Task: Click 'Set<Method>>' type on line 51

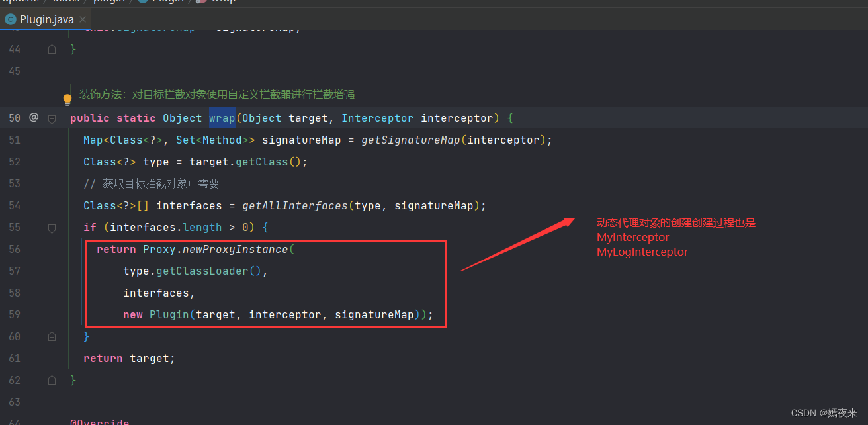Action: pyautogui.click(x=215, y=140)
